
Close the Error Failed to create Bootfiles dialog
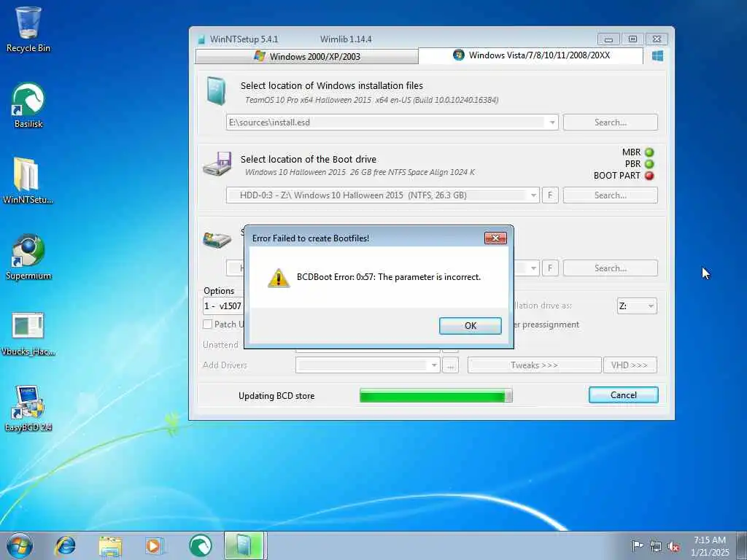(x=495, y=238)
